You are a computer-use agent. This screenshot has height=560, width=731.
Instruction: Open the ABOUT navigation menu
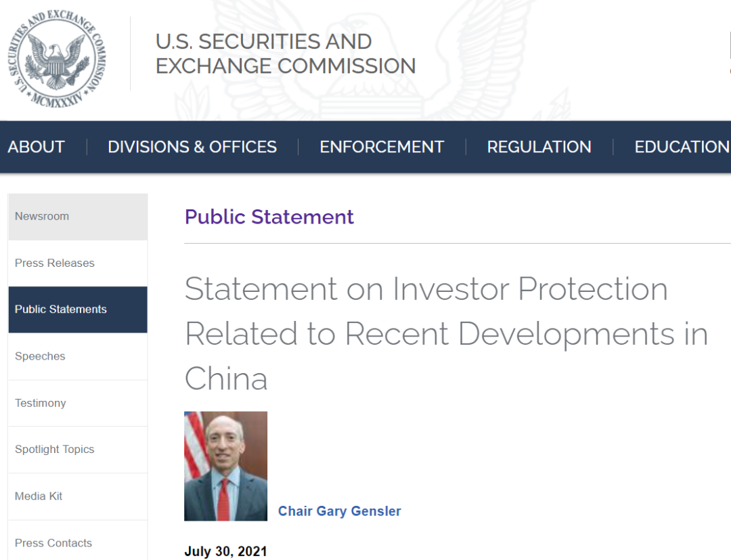click(36, 147)
